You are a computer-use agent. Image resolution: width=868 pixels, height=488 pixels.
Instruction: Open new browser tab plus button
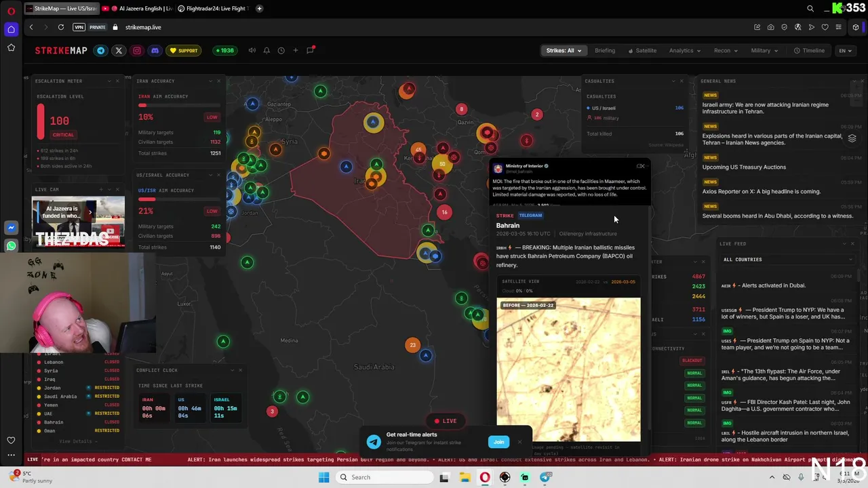coord(259,8)
